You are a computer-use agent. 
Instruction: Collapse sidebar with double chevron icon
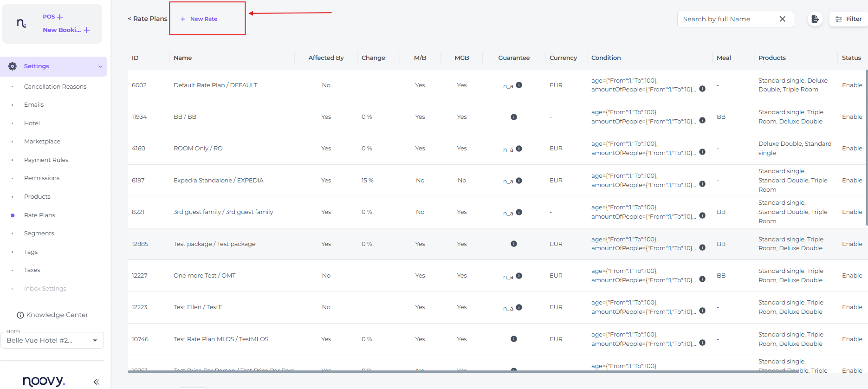point(96,382)
